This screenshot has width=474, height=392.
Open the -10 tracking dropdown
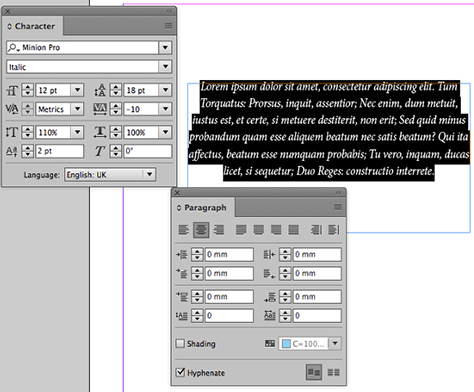(165, 109)
